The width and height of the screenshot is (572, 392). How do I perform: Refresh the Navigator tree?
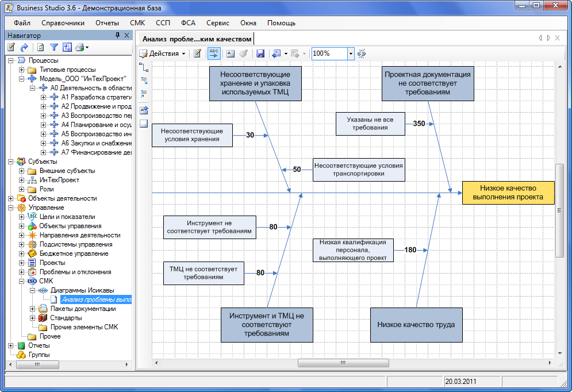coord(40,47)
